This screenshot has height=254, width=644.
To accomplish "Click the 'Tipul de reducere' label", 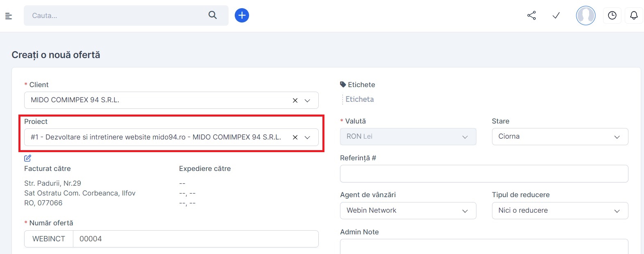I will 521,195.
